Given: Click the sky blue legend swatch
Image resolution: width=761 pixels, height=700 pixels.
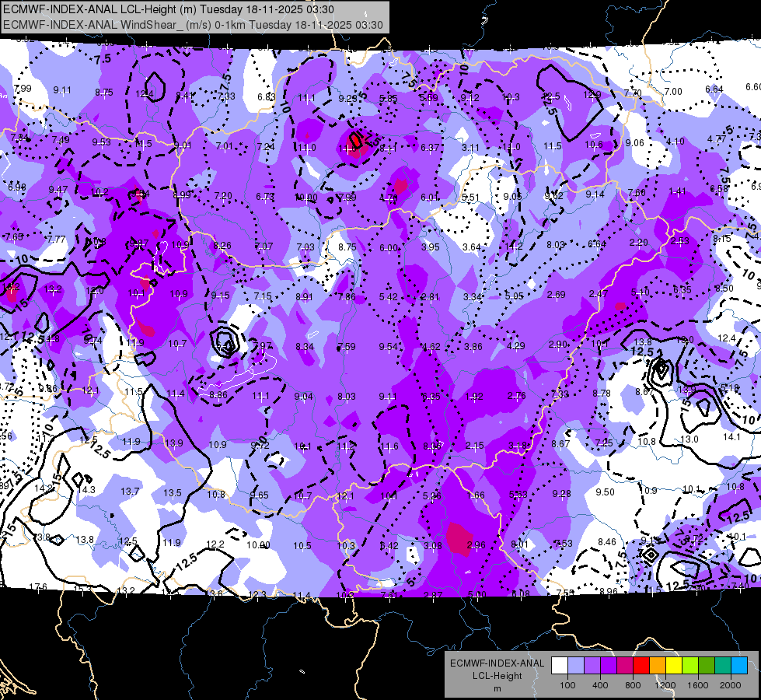Looking at the screenshot, I should (739, 665).
